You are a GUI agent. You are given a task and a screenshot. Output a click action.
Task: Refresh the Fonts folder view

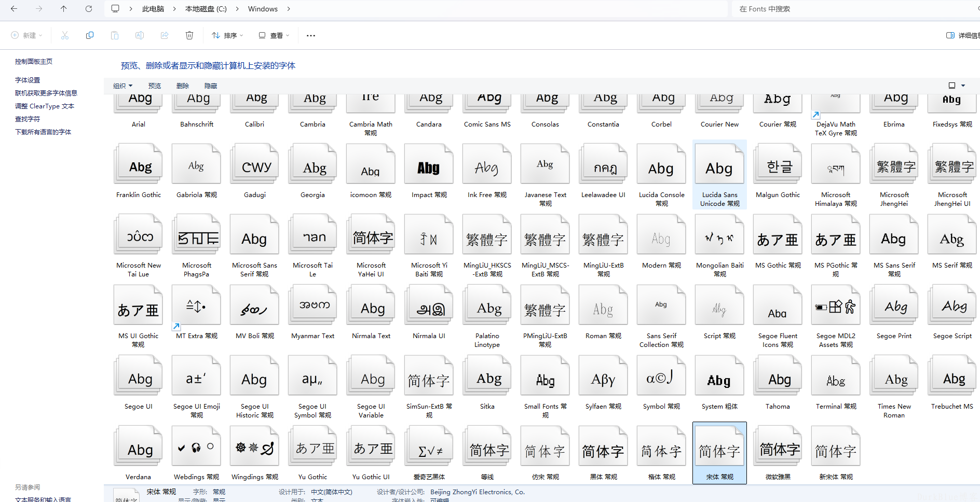(89, 9)
